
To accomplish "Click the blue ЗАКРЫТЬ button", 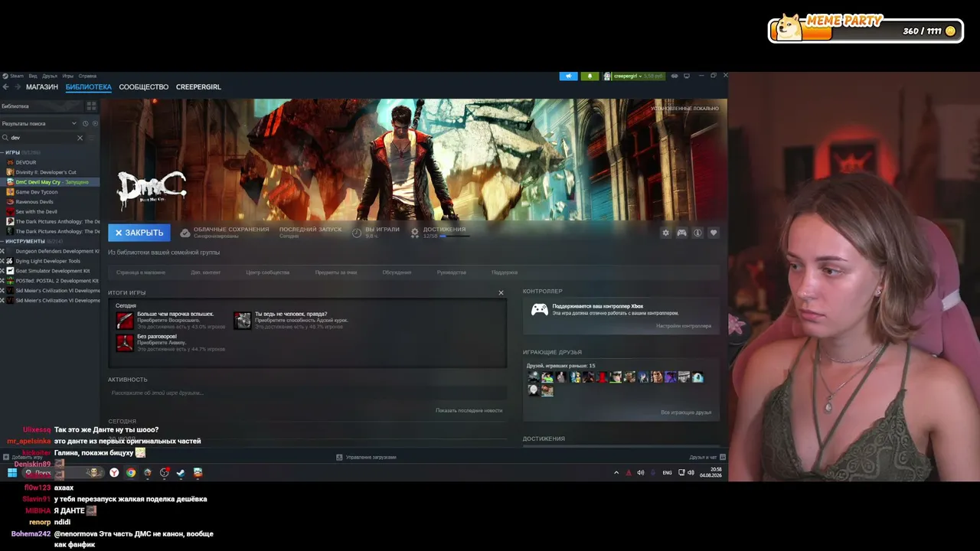I will tap(139, 233).
